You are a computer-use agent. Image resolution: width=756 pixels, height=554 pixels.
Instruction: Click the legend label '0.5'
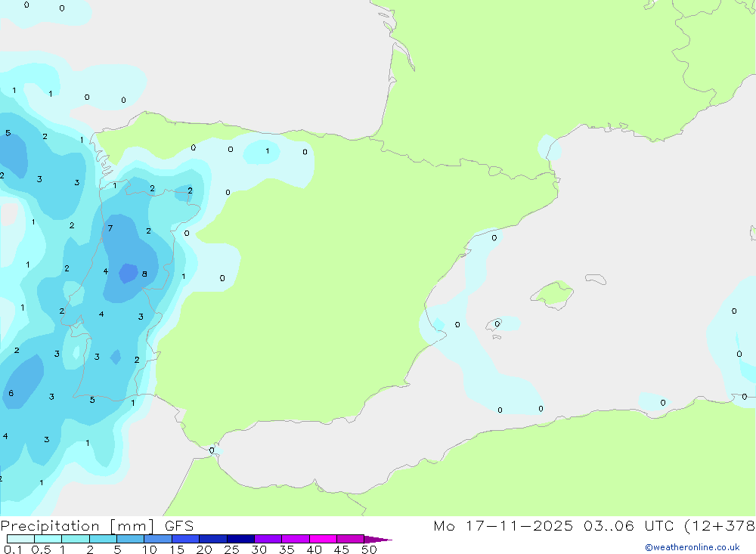click(41, 549)
